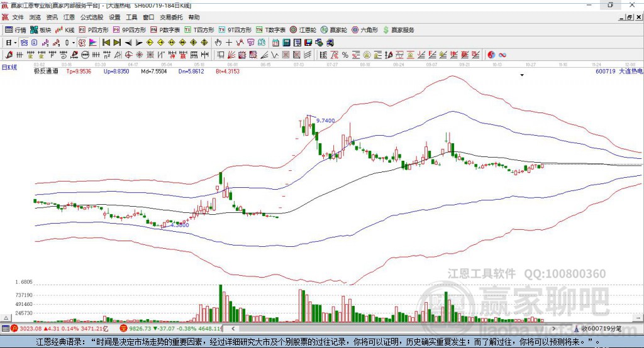Viewport: 644px width, 348px height.
Task: Open the 窗口 menu
Action: pos(148,17)
